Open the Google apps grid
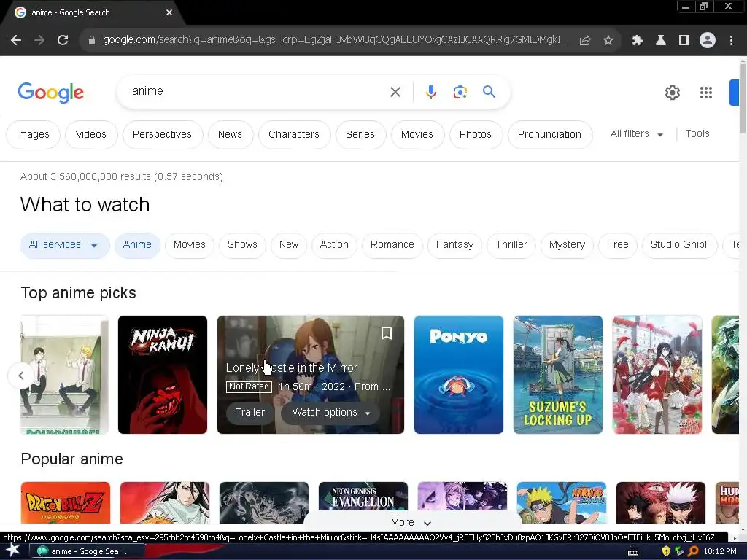Image resolution: width=747 pixels, height=560 pixels. click(x=706, y=93)
